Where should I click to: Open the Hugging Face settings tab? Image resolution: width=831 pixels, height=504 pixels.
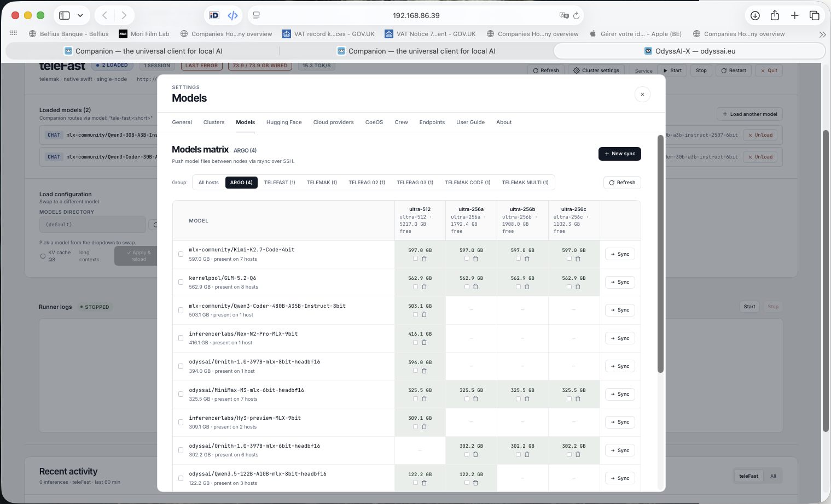(284, 122)
